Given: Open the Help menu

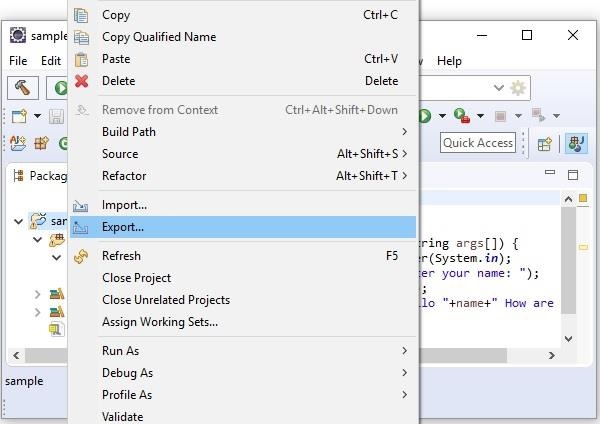Looking at the screenshot, I should click(449, 61).
